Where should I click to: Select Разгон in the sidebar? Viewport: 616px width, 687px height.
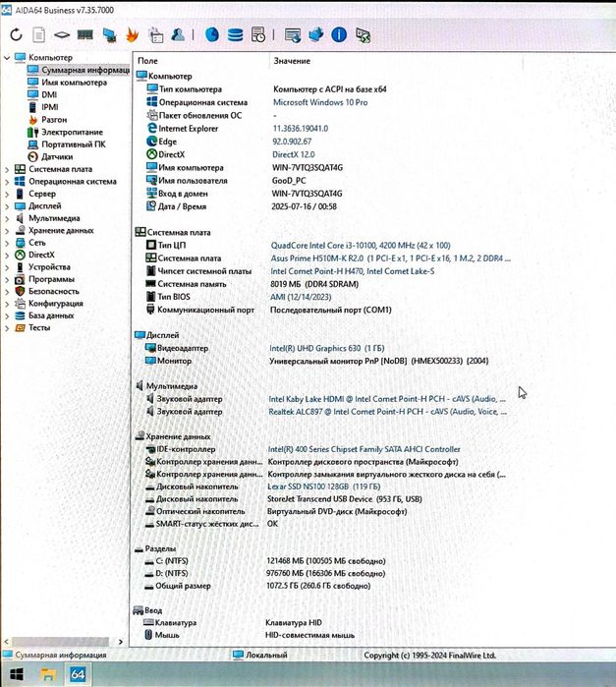[x=47, y=120]
